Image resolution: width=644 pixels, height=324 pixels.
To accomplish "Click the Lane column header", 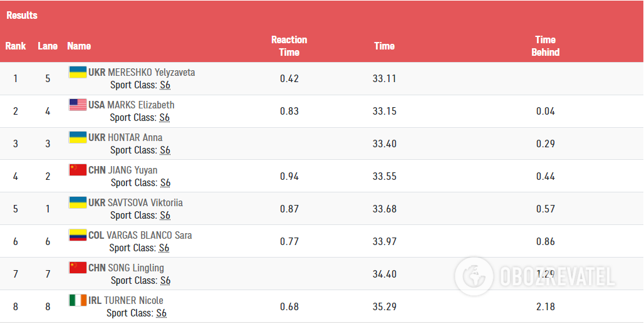I will coord(48,46).
